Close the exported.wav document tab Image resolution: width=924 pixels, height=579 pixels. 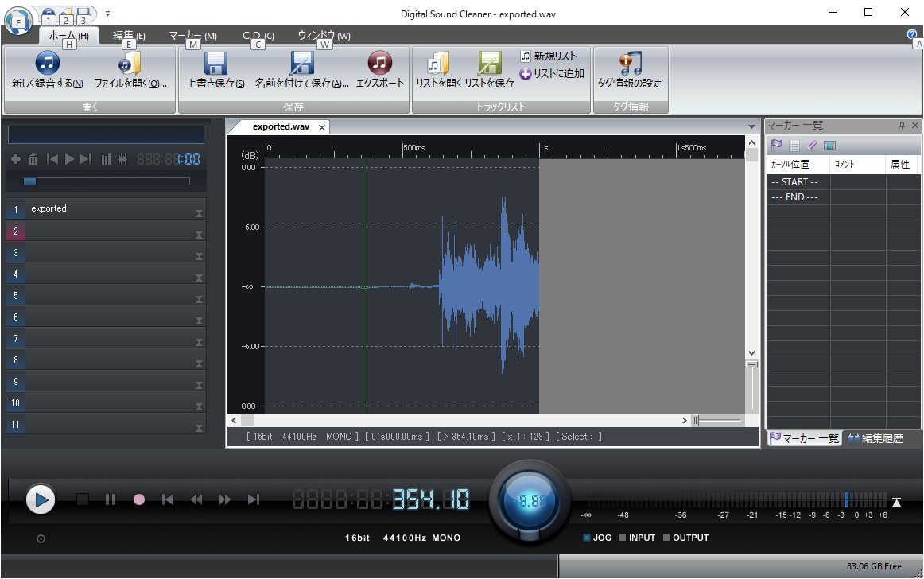click(322, 127)
